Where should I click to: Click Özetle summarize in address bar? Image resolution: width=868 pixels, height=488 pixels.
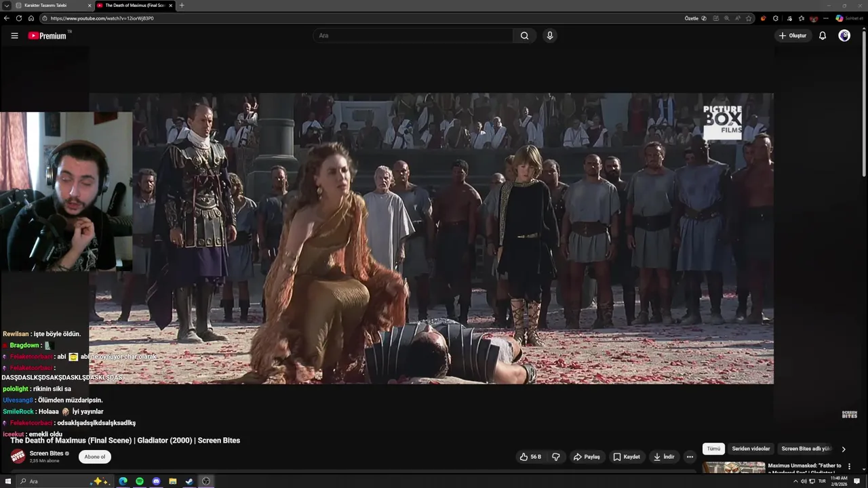pyautogui.click(x=696, y=18)
